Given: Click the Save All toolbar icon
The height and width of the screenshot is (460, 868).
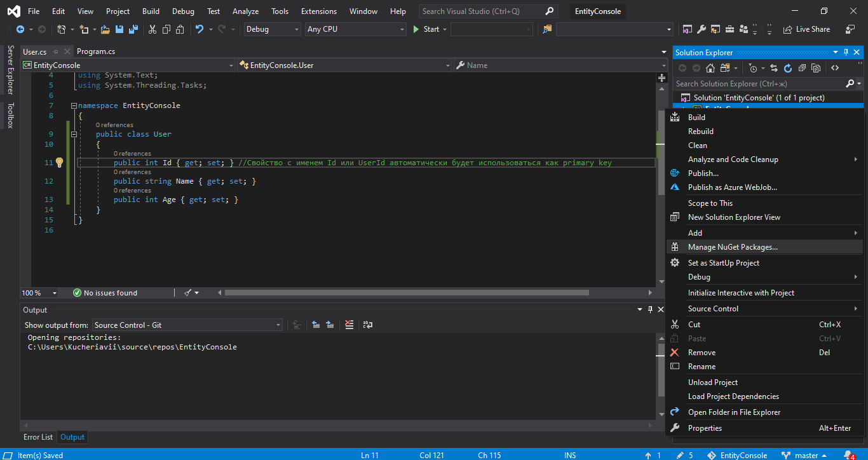Looking at the screenshot, I should click(133, 29).
